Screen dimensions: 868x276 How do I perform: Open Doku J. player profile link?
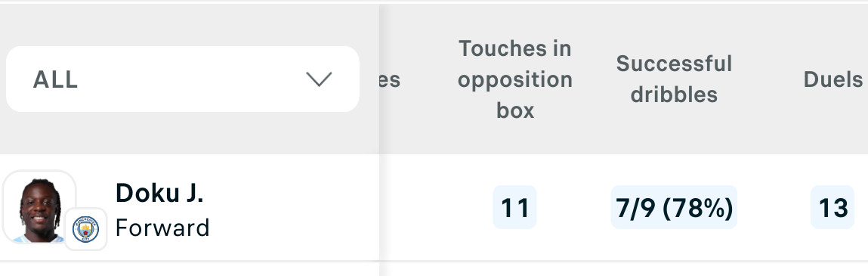pyautogui.click(x=159, y=193)
